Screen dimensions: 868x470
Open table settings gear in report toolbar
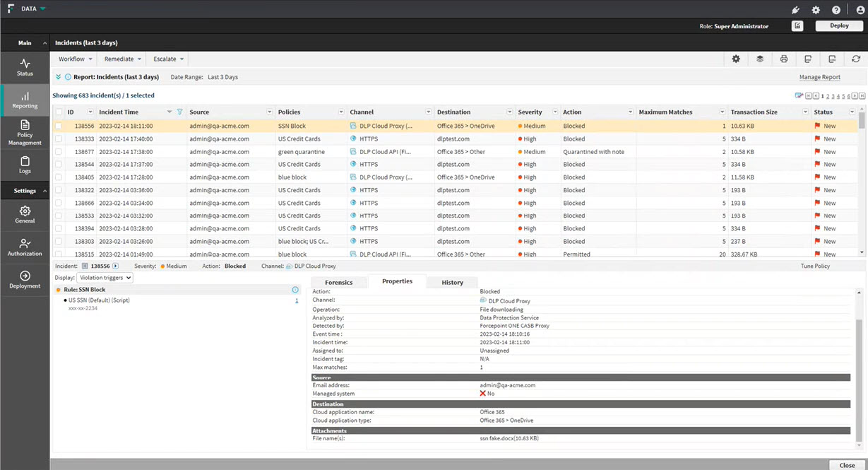pos(736,59)
